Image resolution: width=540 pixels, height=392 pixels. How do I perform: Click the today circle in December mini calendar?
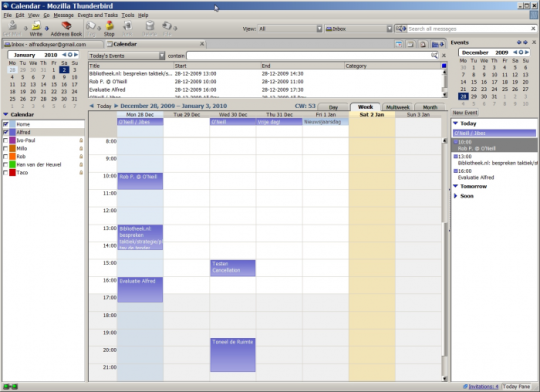click(x=521, y=52)
